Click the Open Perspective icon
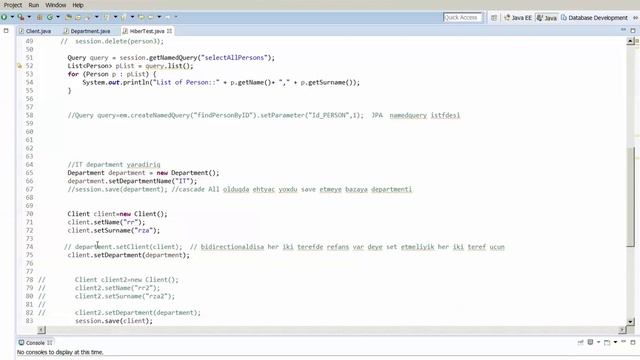Screen dimensions: 640x360 [x=494, y=18]
